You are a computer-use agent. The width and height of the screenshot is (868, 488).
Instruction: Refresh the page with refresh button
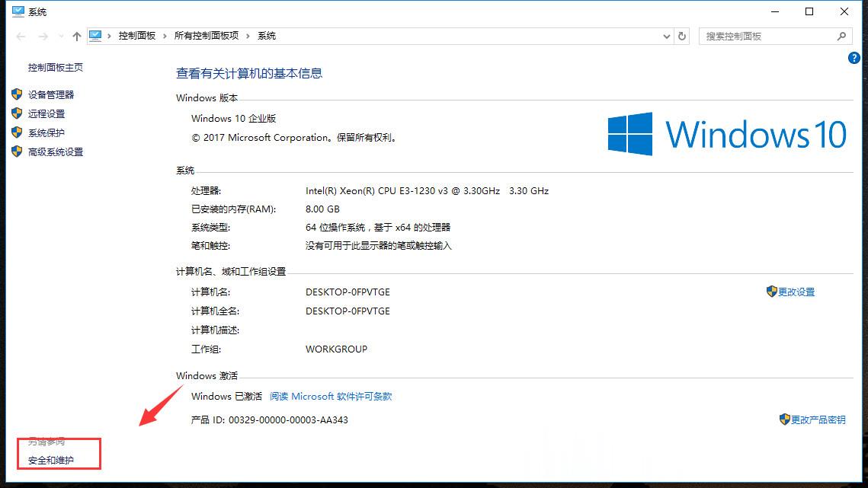click(x=682, y=36)
